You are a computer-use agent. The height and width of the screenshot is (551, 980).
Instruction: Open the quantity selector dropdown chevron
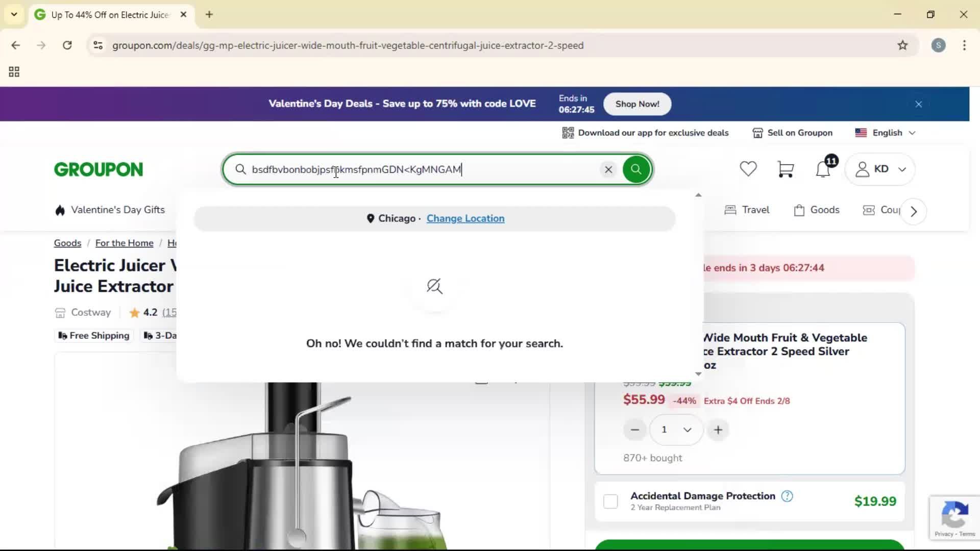pos(687,430)
